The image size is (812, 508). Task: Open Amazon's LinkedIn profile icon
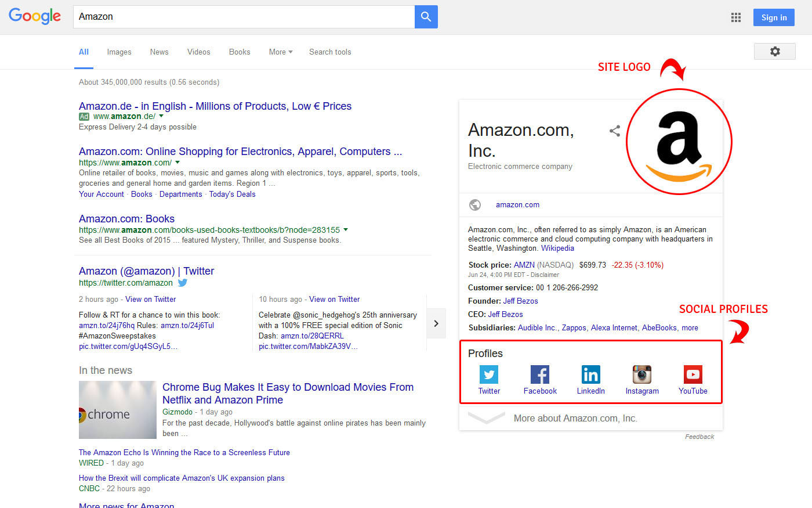point(590,374)
